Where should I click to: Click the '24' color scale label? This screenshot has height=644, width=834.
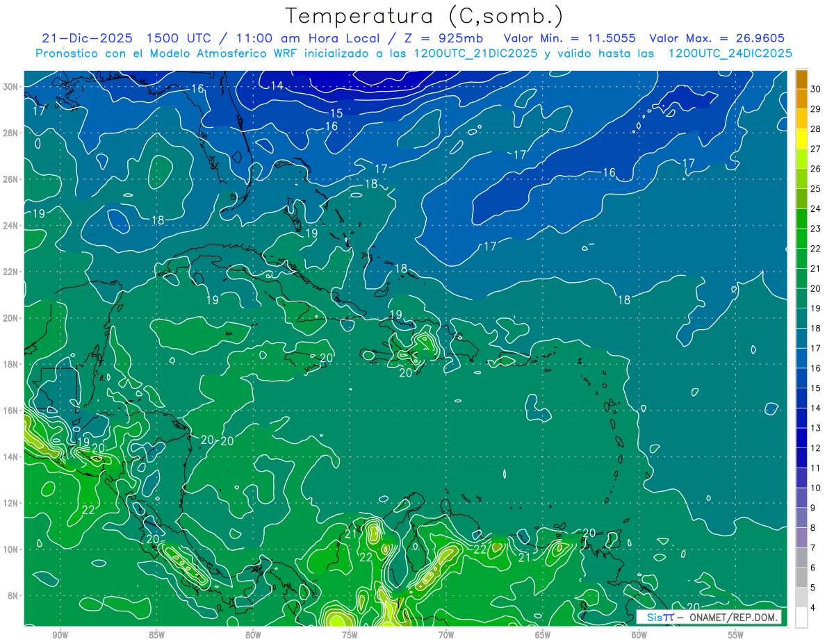click(x=815, y=208)
